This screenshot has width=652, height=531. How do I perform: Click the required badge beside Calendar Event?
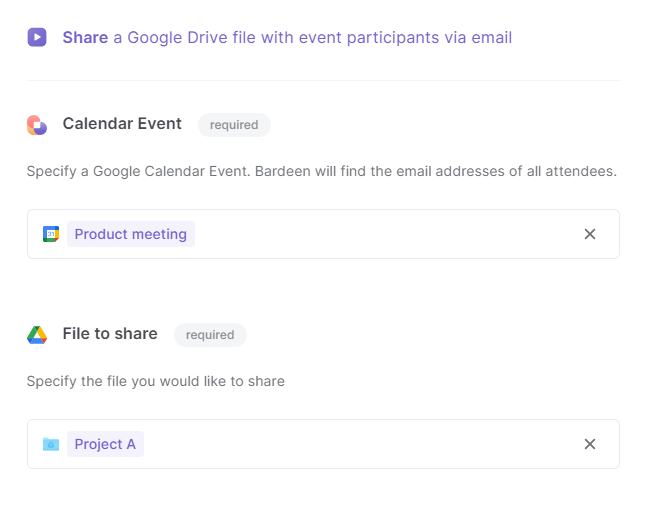coord(234,125)
